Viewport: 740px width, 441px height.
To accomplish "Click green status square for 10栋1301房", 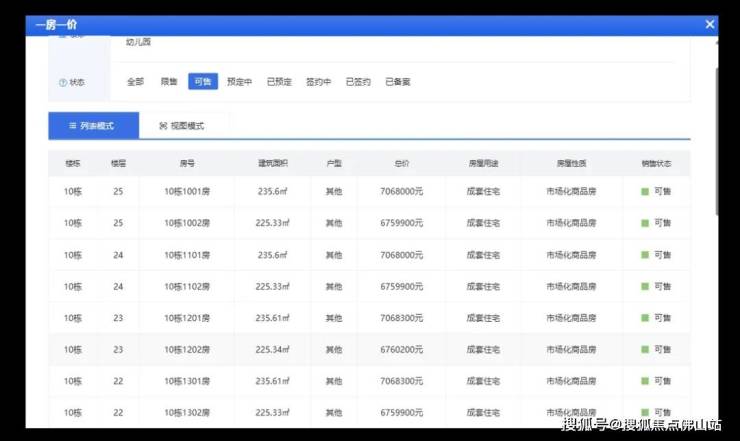I will [645, 381].
